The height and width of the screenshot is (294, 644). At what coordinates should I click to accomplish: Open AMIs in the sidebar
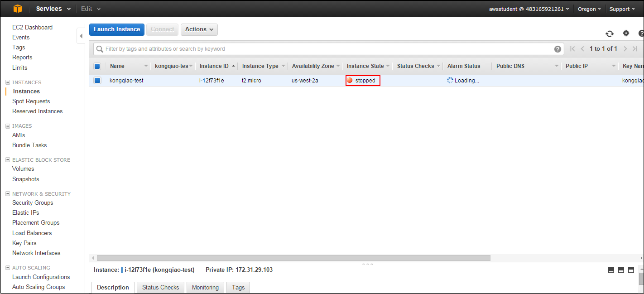pyautogui.click(x=19, y=135)
